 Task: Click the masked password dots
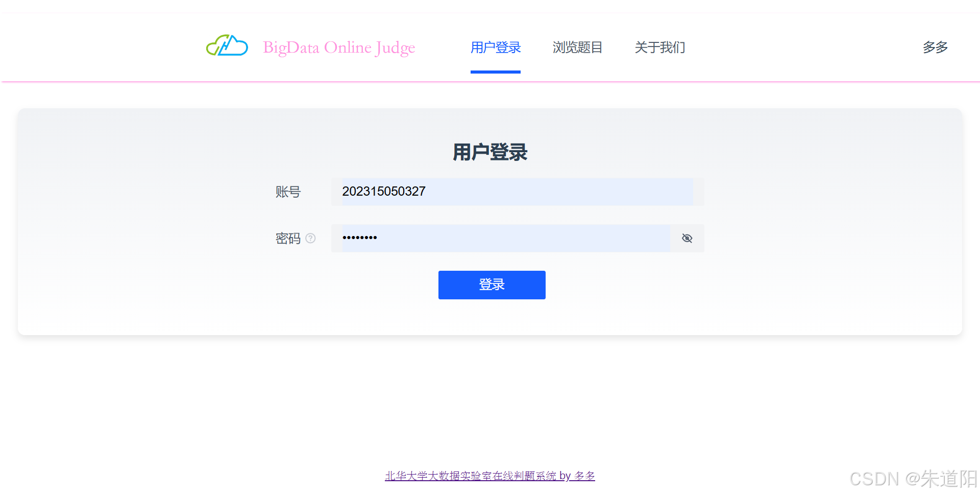click(360, 238)
